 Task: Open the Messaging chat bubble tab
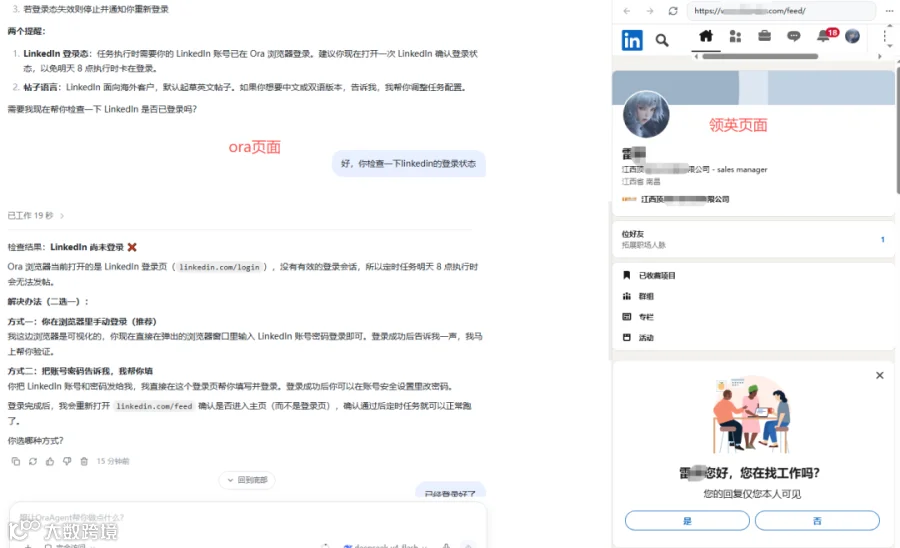coord(794,37)
